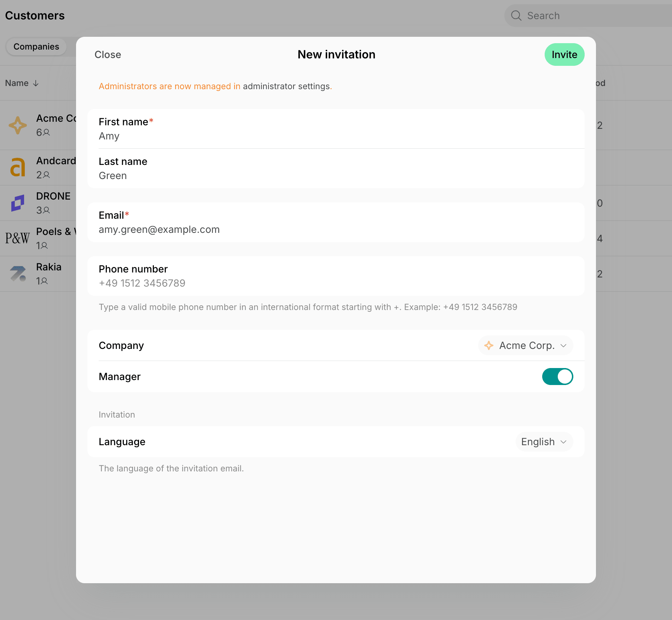Click the Acme Corp star icon in Company dropdown

(x=489, y=345)
